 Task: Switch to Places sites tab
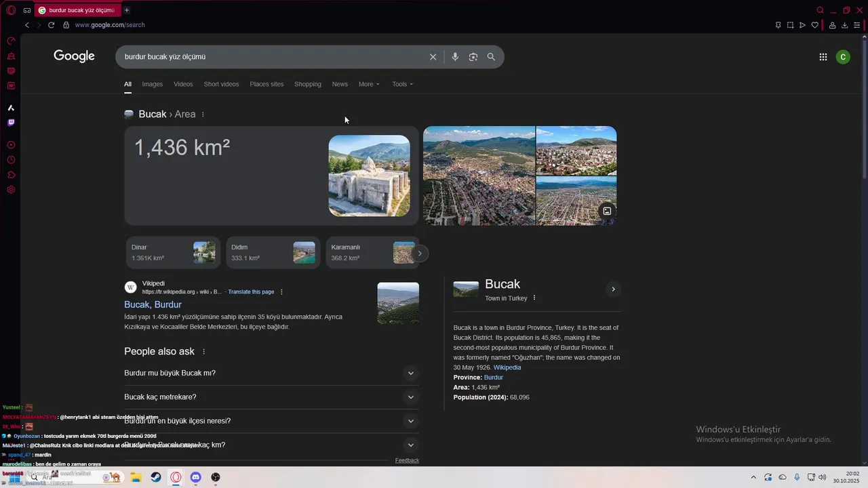(x=267, y=84)
